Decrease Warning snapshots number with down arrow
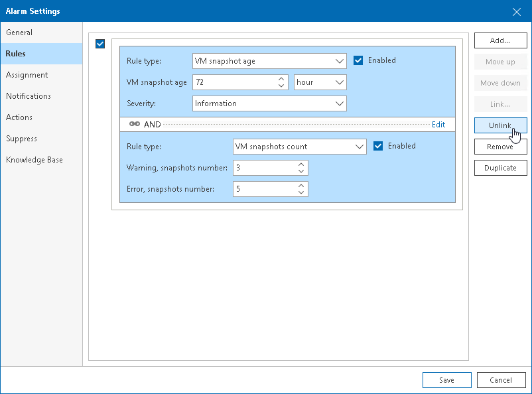Image resolution: width=532 pixels, height=394 pixels. 301,171
